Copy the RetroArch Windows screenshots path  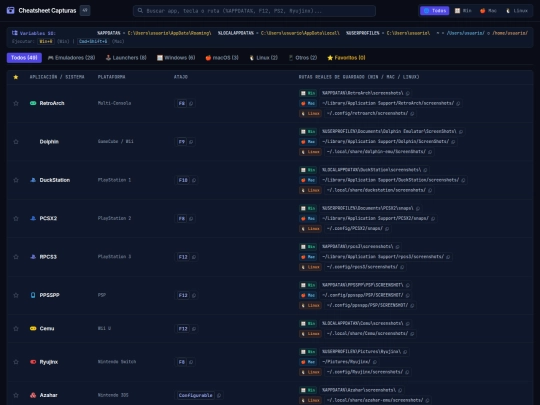click(408, 93)
